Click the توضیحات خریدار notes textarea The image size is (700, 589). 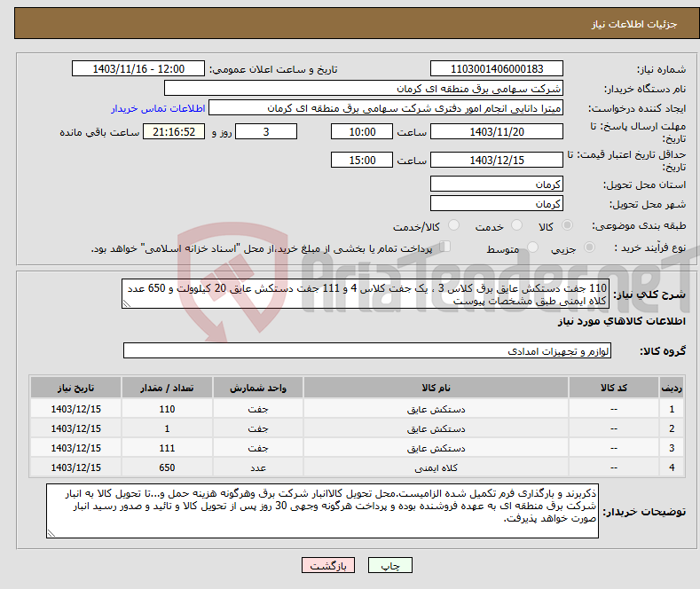click(x=322, y=511)
